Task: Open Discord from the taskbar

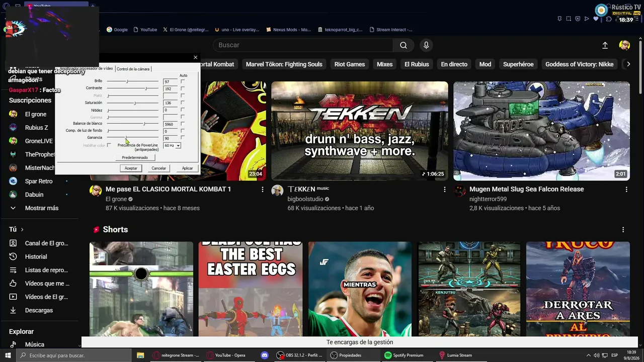Action: pyautogui.click(x=265, y=355)
